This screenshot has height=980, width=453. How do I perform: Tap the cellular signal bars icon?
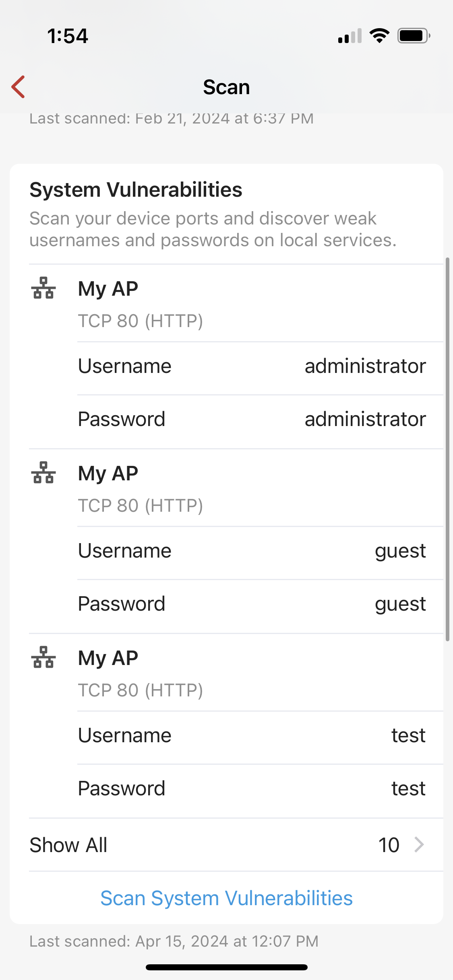[x=350, y=36]
